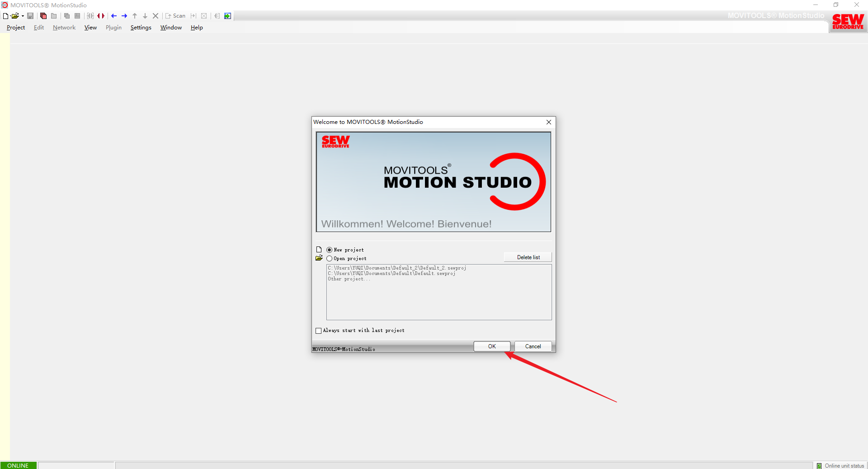Expand the Open project dropdown arrow
Screen dimensions: 868x469
coord(23,16)
